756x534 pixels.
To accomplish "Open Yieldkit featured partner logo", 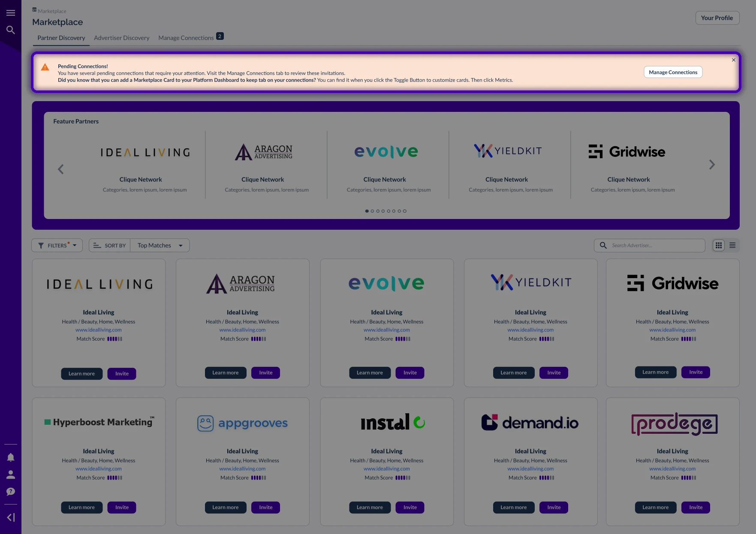I will [x=508, y=150].
